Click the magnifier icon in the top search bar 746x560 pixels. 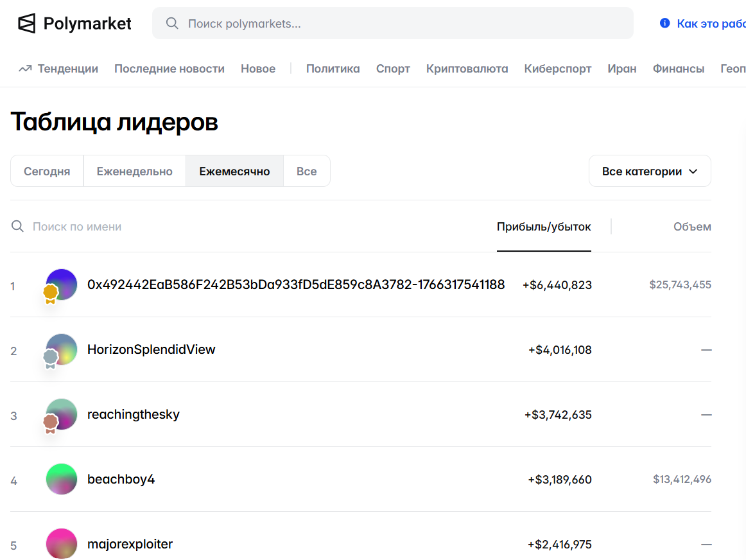(x=172, y=24)
